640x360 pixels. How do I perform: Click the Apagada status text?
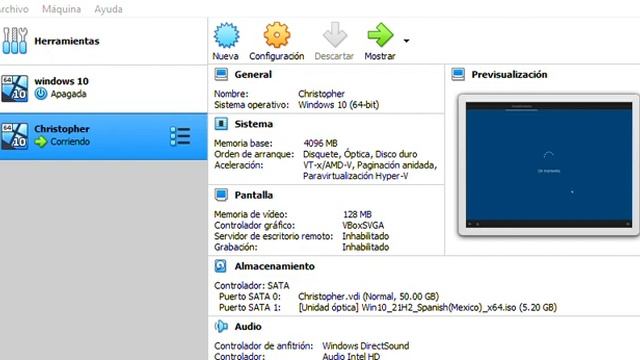(68, 94)
